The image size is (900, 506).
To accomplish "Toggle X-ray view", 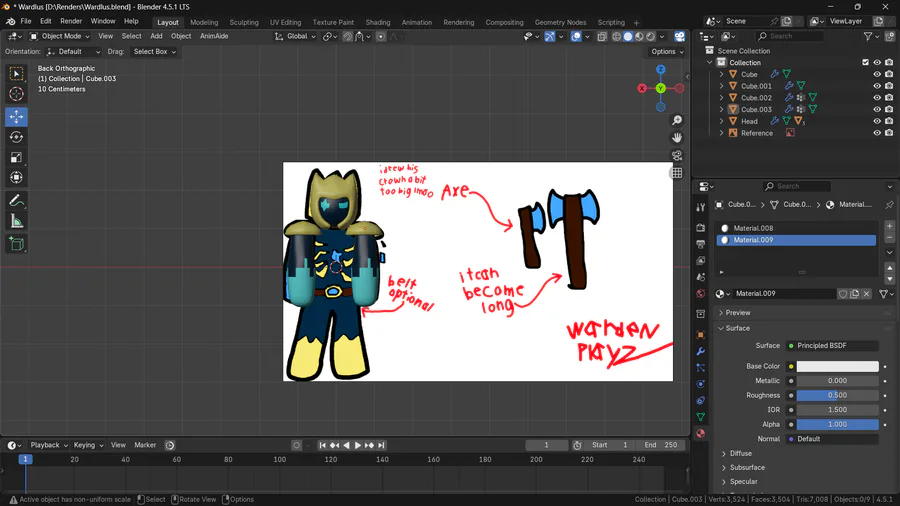I will (x=602, y=36).
